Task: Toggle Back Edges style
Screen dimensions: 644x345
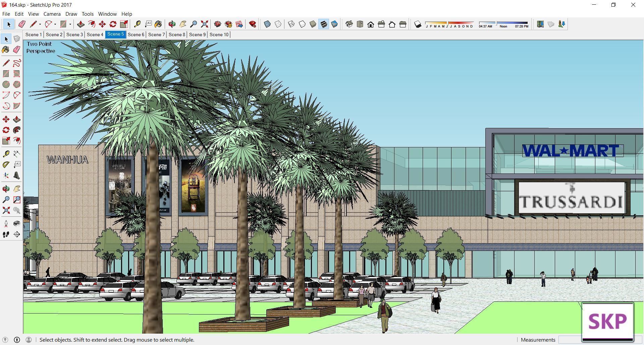Action: click(x=278, y=24)
